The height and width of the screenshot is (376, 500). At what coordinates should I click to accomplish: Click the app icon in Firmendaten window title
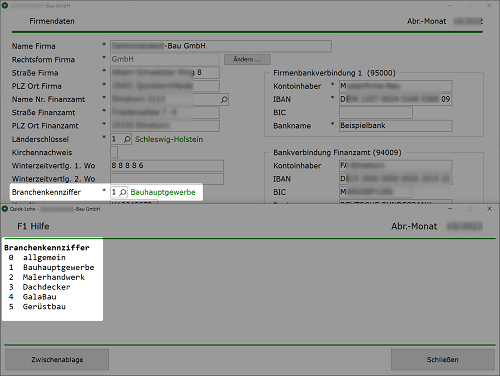5,5
